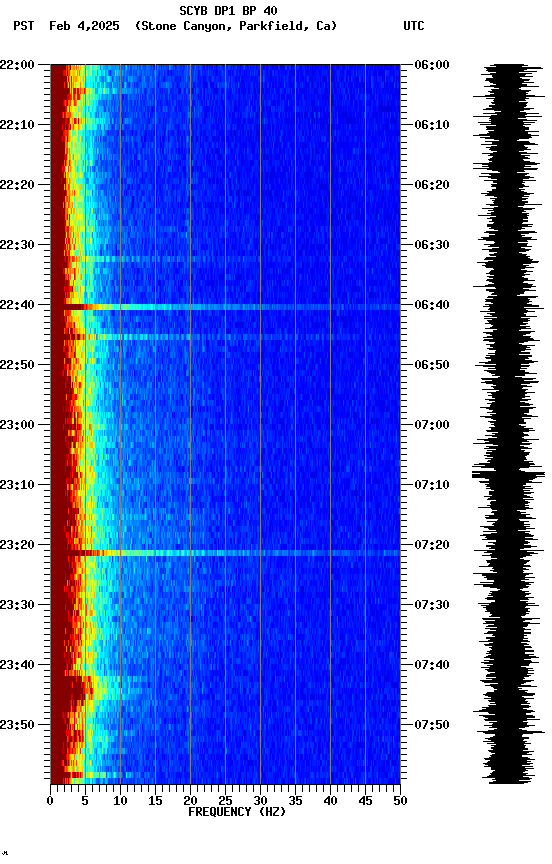The height and width of the screenshot is (864, 552).
Task: Click the broadband event line at 23:20
Action: 225,553
